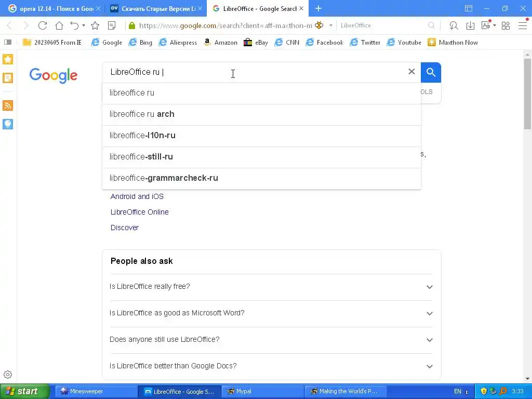Switch to Mypal in the taskbar
532x399 pixels.
pyautogui.click(x=262, y=392)
